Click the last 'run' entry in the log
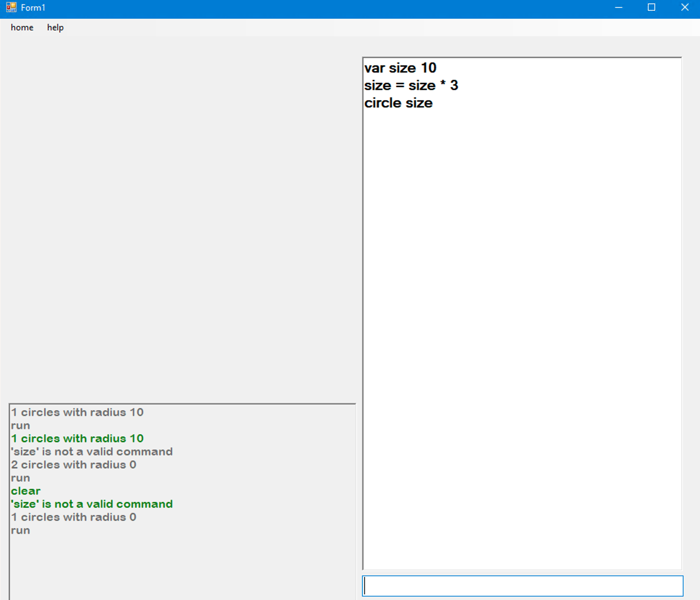This screenshot has height=600, width=700. (20, 530)
